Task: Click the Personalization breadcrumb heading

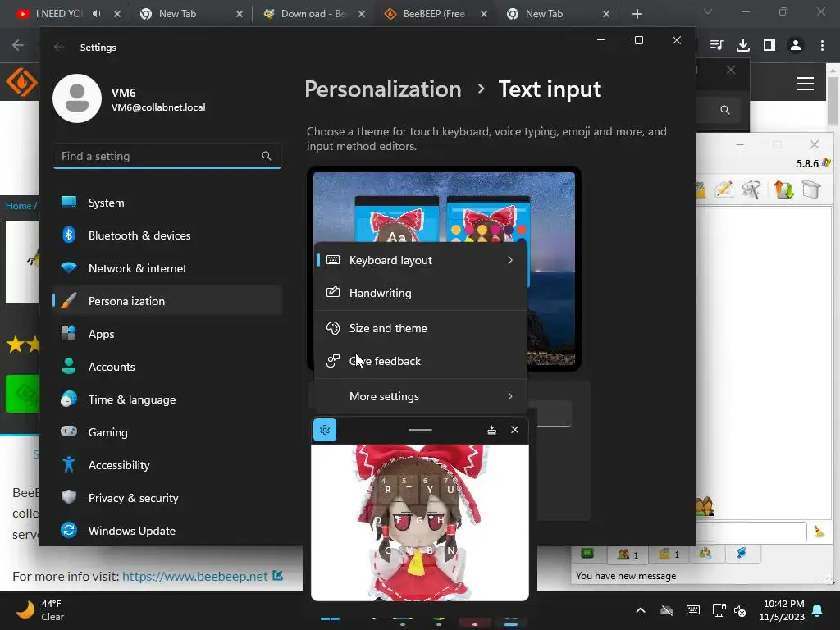Action: tap(382, 89)
